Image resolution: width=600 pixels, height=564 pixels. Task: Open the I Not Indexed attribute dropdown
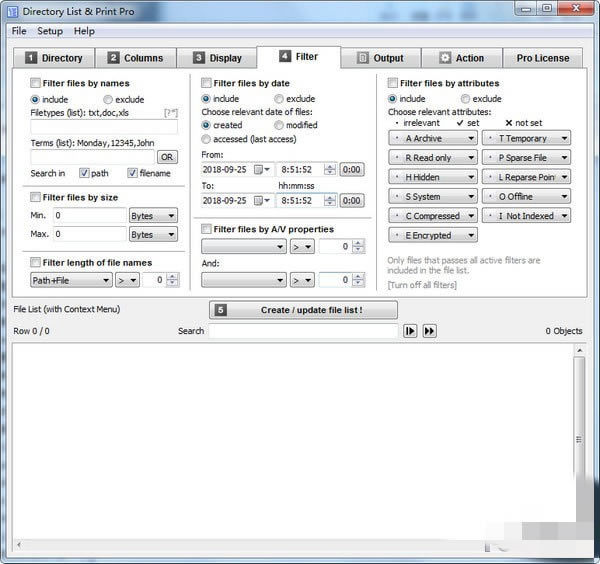(x=526, y=216)
